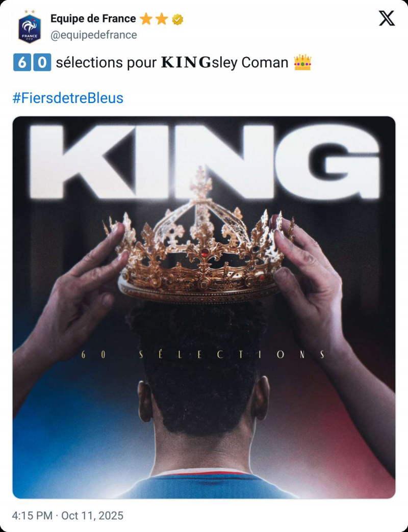Viewport: 408px width, 532px height.
Task: Click the first gold star icon
Action: tap(146, 19)
